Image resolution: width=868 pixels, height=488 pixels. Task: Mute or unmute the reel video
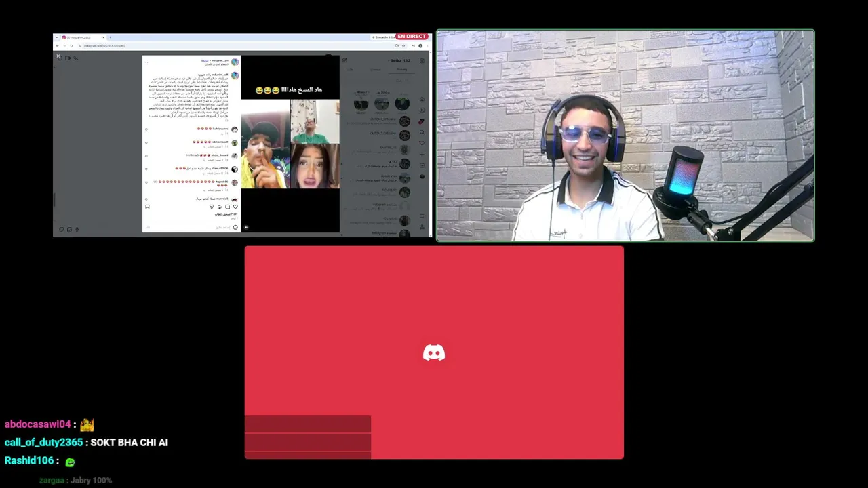(x=246, y=227)
